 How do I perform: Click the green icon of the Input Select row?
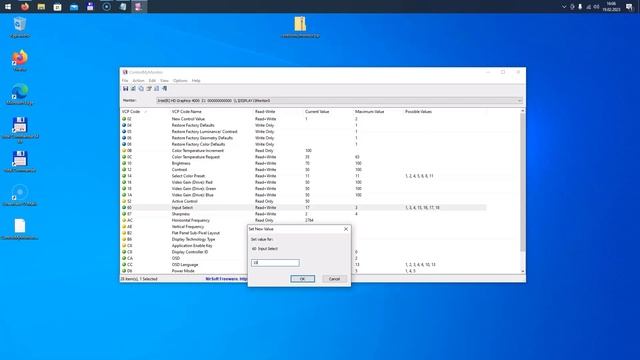pos(124,207)
